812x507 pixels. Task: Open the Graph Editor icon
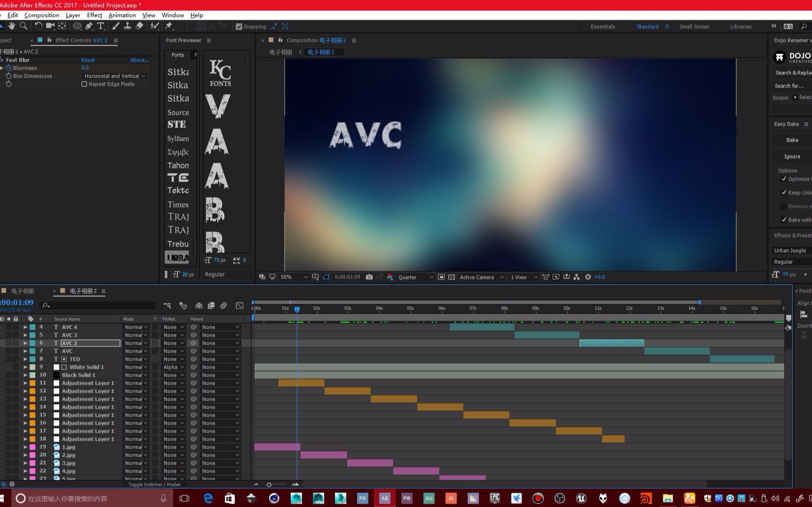pos(240,306)
